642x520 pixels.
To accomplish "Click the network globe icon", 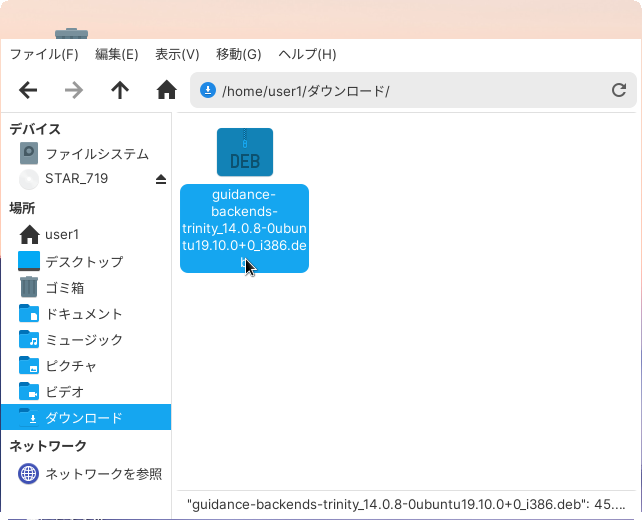I will pos(29,474).
